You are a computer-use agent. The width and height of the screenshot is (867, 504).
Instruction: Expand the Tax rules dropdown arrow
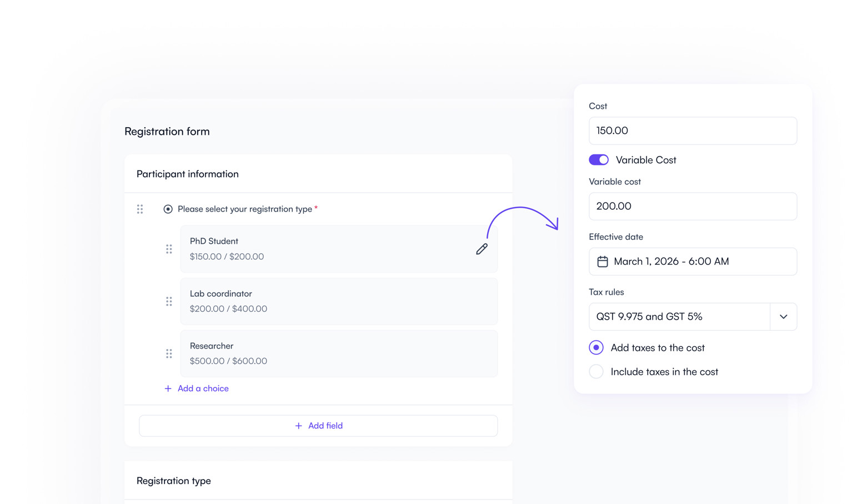[x=783, y=317]
